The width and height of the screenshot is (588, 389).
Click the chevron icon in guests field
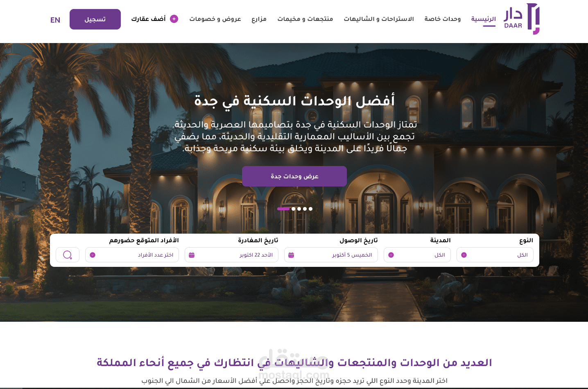coord(93,255)
